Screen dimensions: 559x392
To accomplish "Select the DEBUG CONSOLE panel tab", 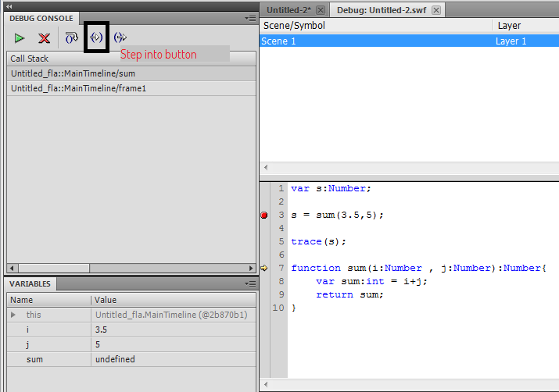I will click(x=41, y=18).
